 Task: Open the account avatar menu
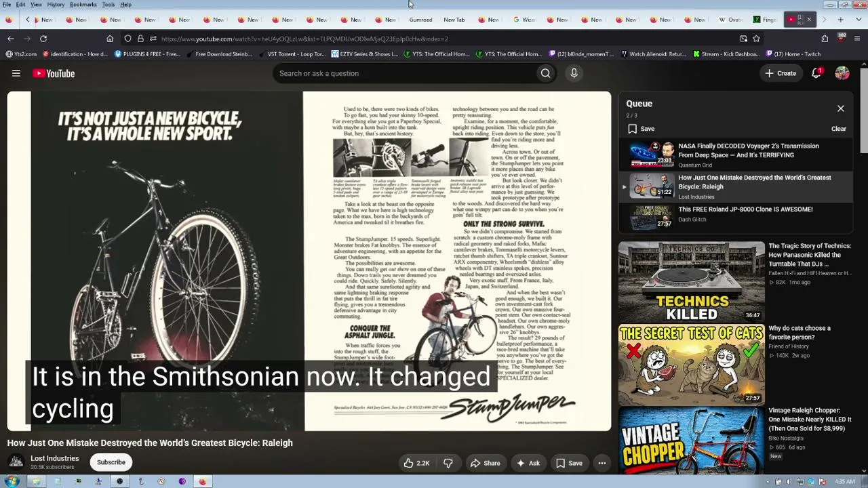tap(842, 73)
